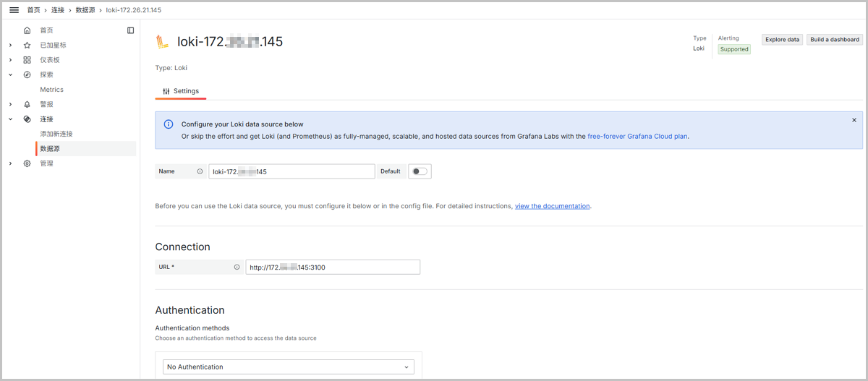Screen dimensions: 868x381
Task: Open the hamburger menu icon
Action: [14, 10]
